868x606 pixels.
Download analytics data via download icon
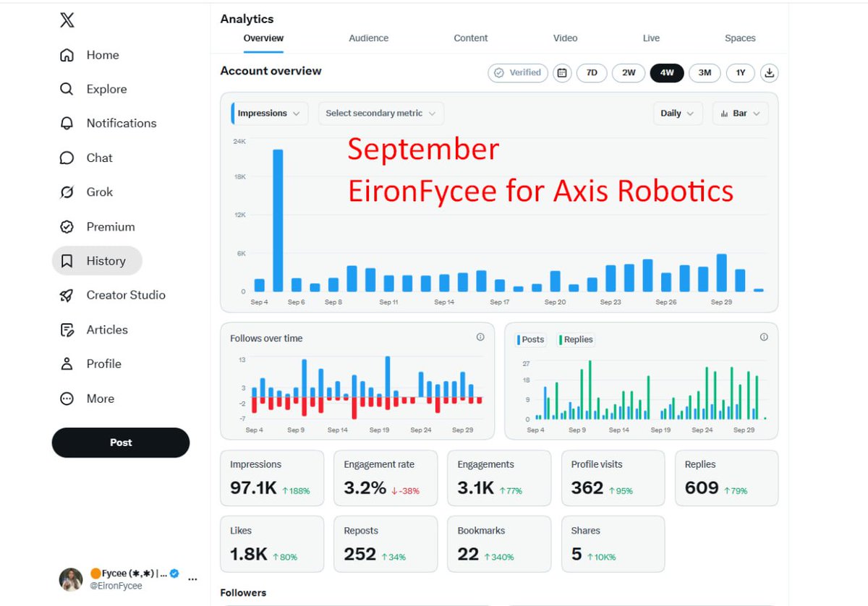pyautogui.click(x=770, y=73)
